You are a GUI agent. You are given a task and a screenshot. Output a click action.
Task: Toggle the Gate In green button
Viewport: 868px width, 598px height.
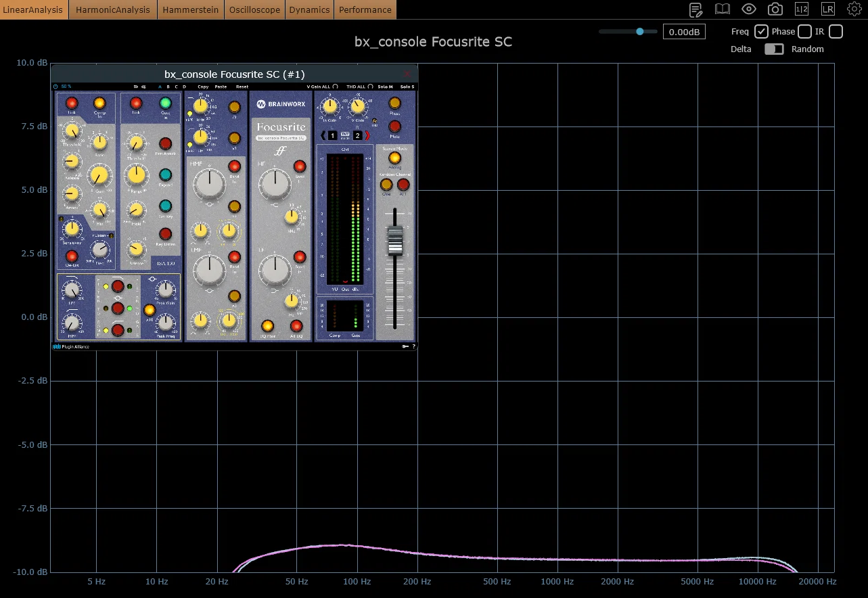(x=165, y=103)
